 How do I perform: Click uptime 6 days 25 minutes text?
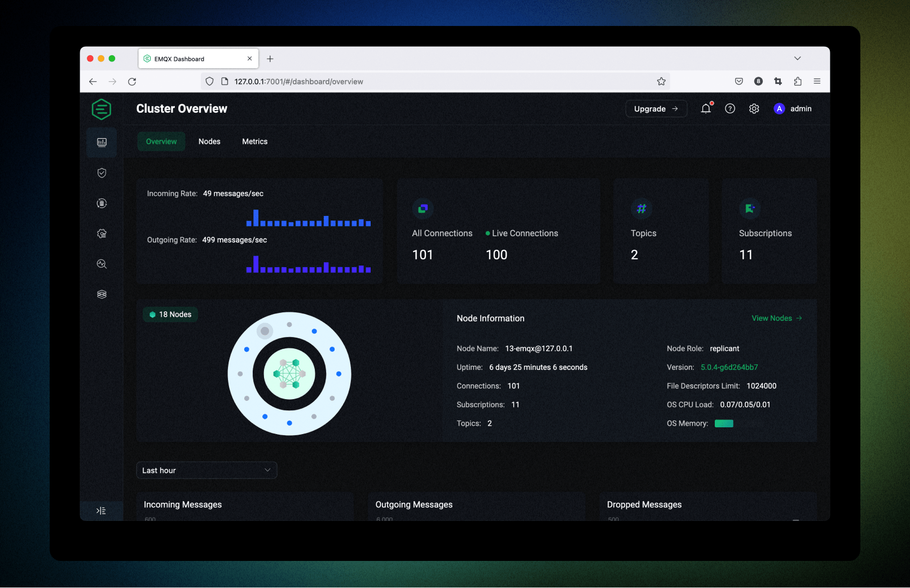[x=538, y=367]
